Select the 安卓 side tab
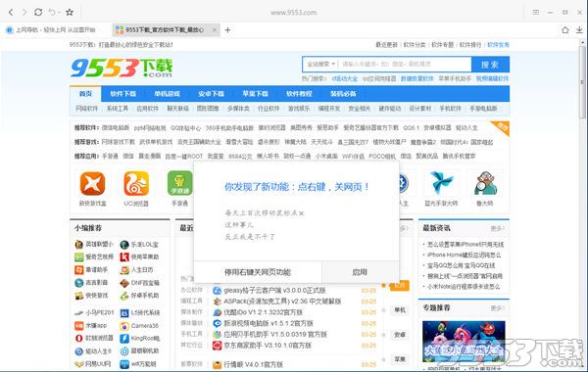Screen dimensions: 588x372 [x=400, y=335]
